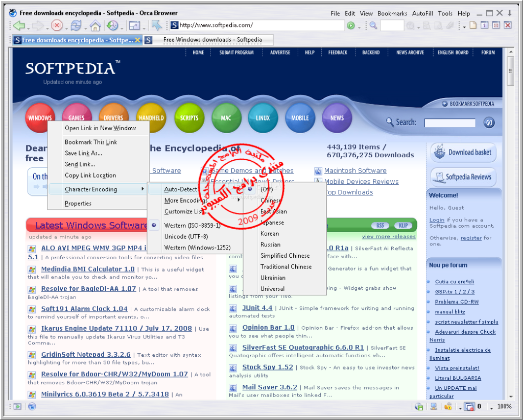Click the tiled windows icon in toolbar
This screenshot has width=523, height=420.
click(x=496, y=25)
